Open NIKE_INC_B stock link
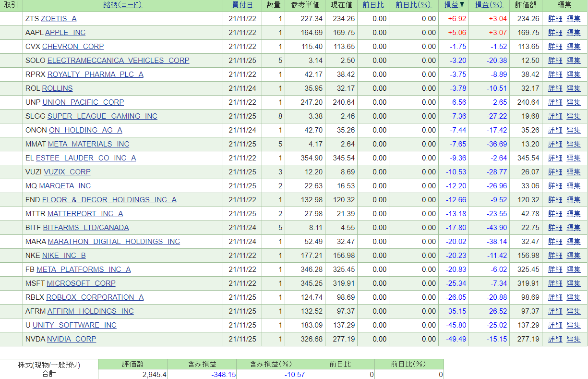 64,256
